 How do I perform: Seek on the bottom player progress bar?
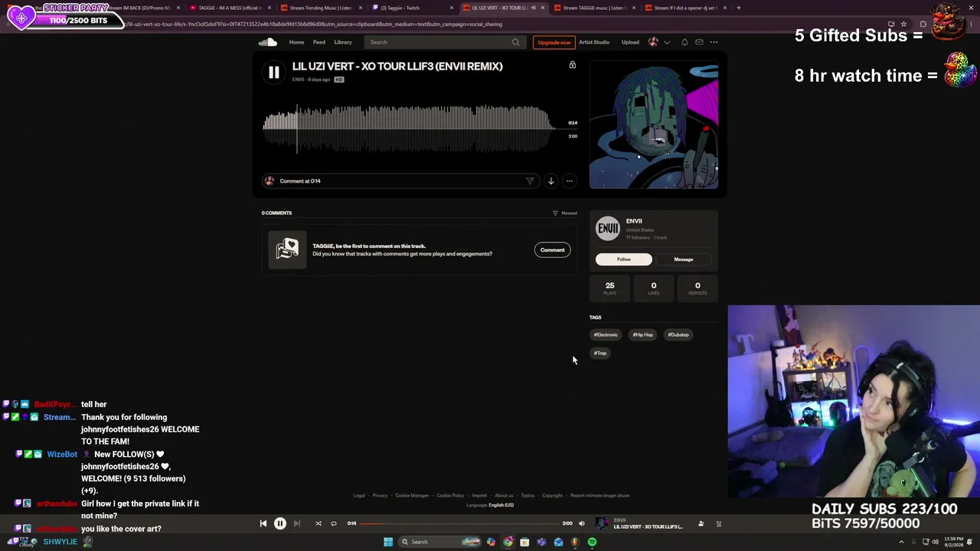point(460,523)
